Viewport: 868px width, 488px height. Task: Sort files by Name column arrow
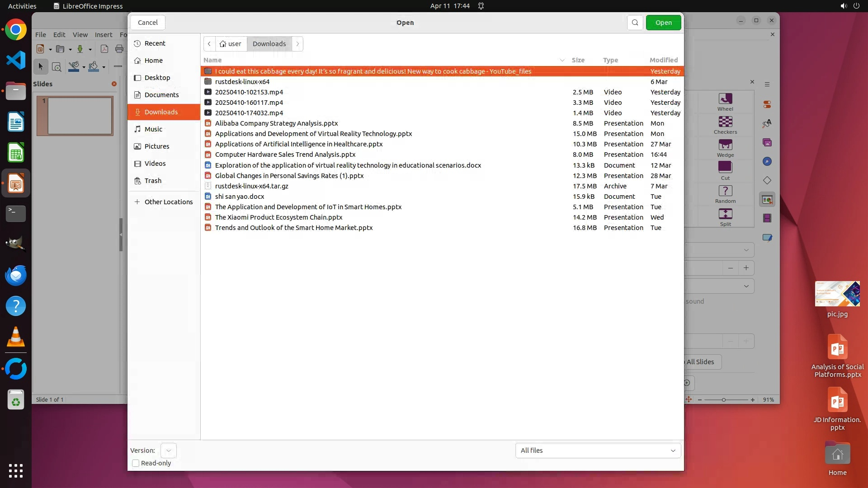coord(562,60)
